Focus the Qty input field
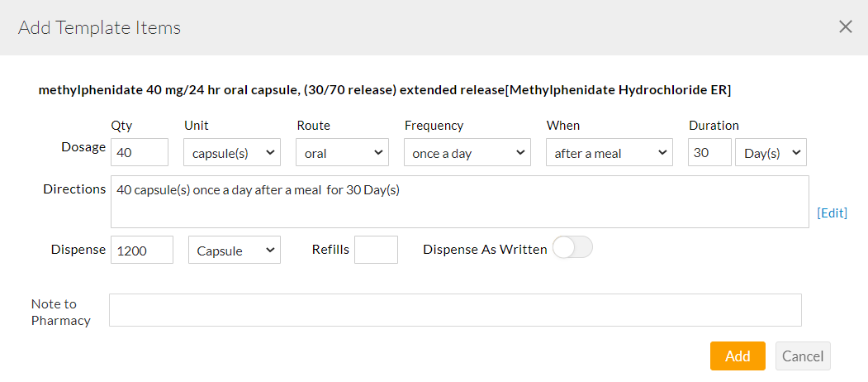The image size is (868, 382). 140,153
